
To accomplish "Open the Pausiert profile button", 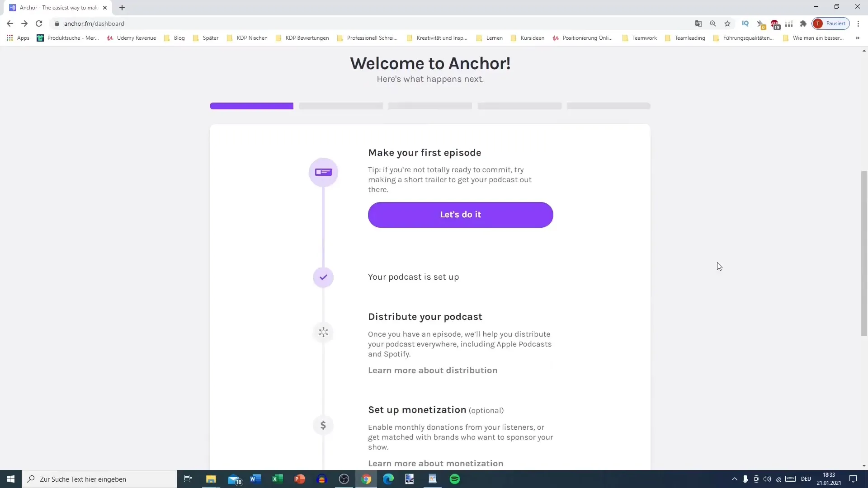I will (831, 23).
